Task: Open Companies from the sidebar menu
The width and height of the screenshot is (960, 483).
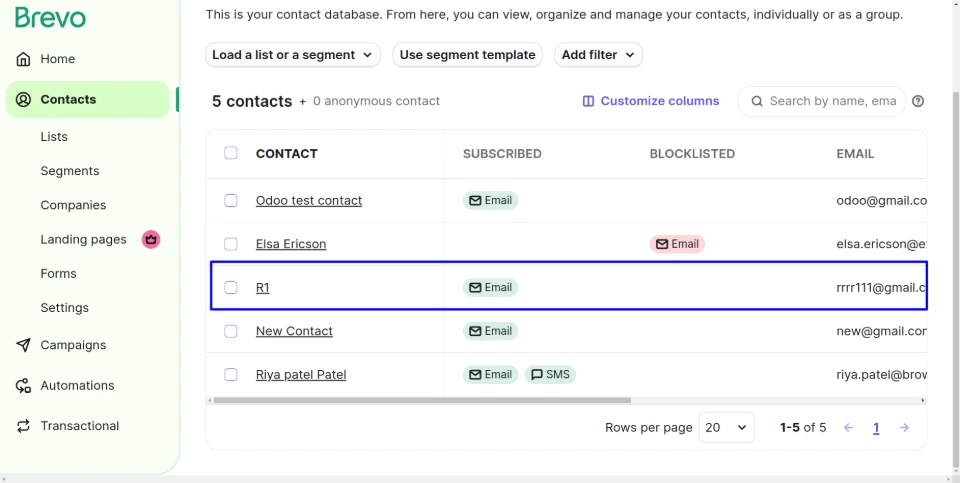Action: coord(73,205)
